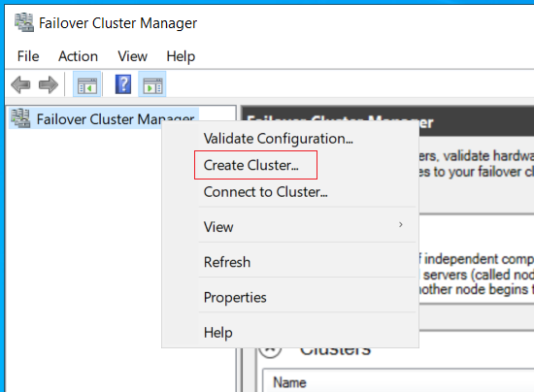Click the server icon beside the tree root node
The height and width of the screenshot is (392, 534).
20,118
